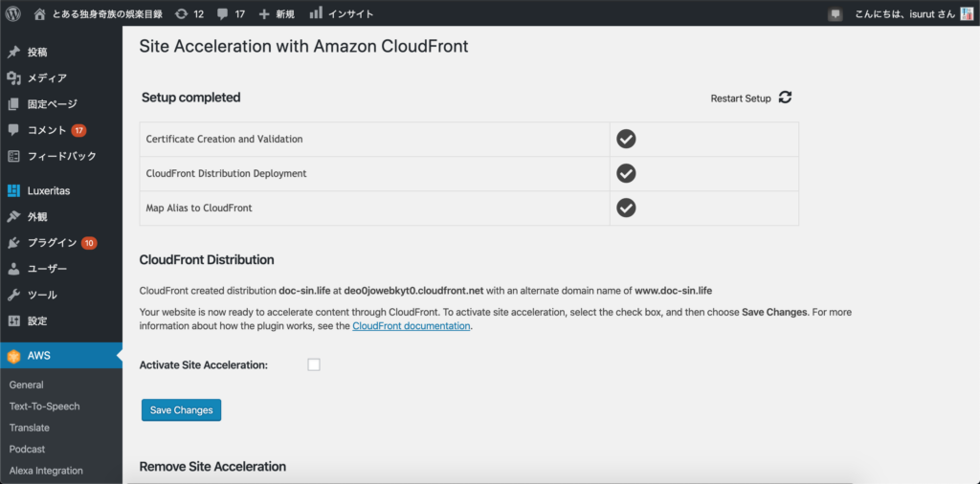Click the Save Changes button
Image resolution: width=980 pixels, height=484 pixels.
tap(181, 409)
